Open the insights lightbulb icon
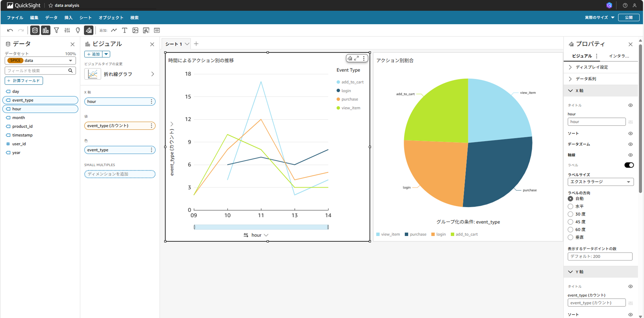Image resolution: width=644 pixels, height=318 pixels. point(78,30)
